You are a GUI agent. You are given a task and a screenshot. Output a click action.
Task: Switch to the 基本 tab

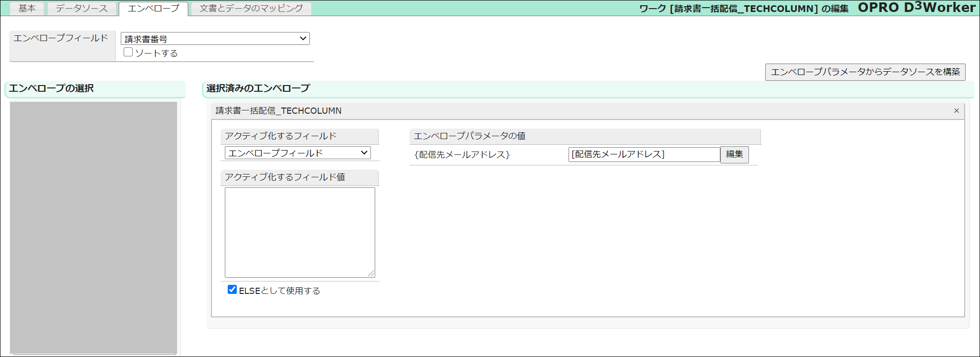pyautogui.click(x=27, y=9)
